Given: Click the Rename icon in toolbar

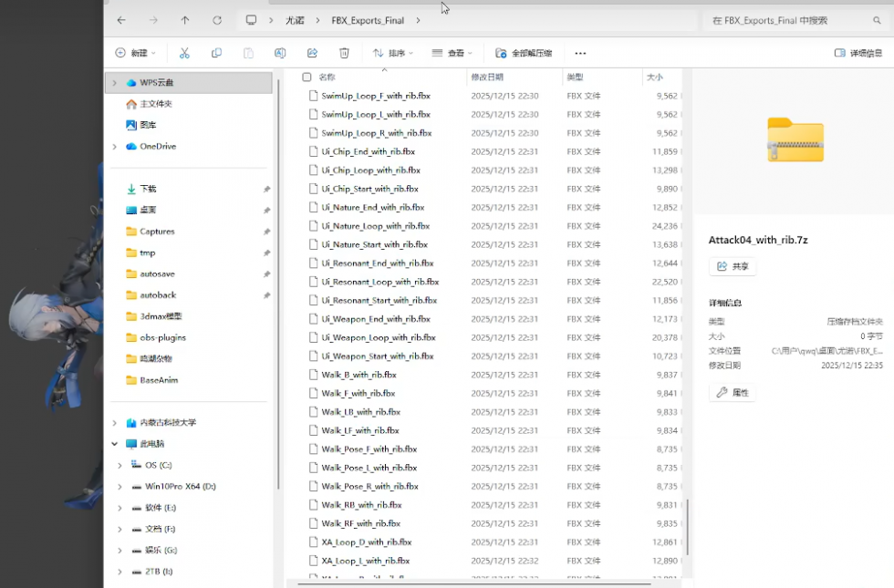Looking at the screenshot, I should (x=280, y=54).
